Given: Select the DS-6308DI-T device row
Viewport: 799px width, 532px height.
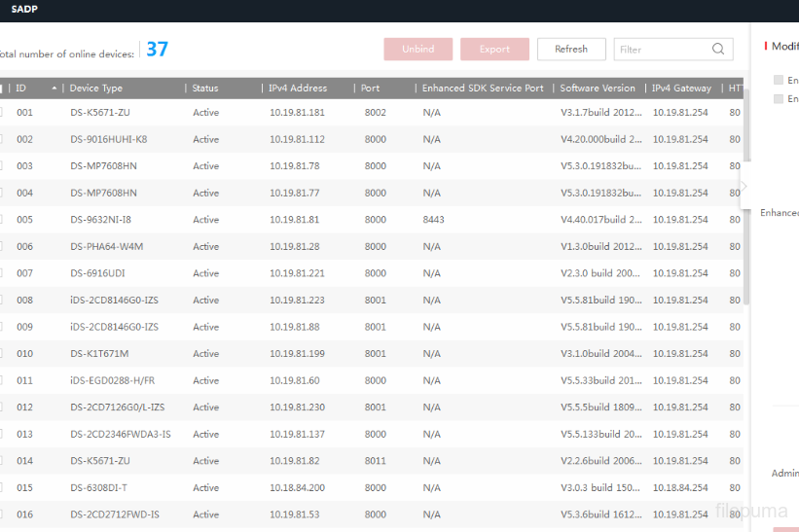Looking at the screenshot, I should (x=98, y=488).
